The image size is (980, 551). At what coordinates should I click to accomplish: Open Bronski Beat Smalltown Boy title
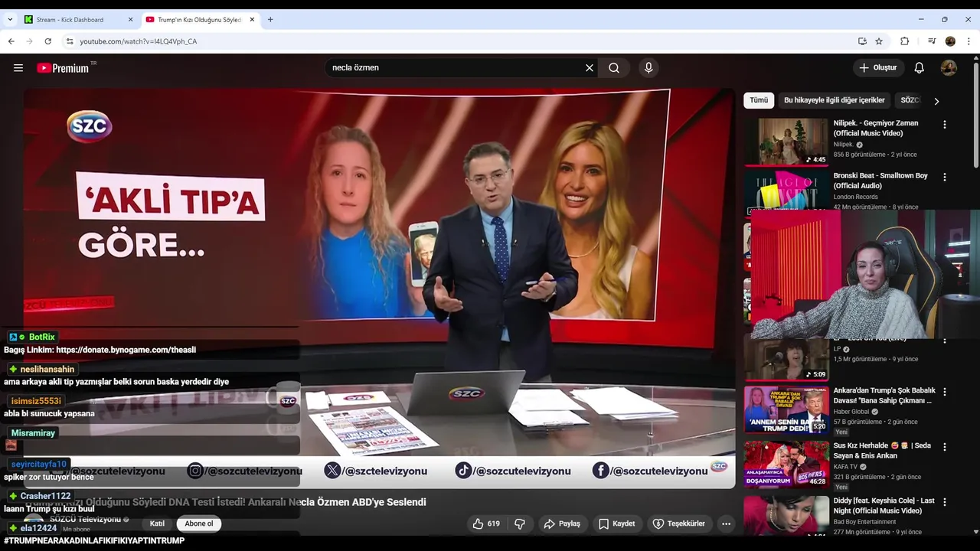pyautogui.click(x=880, y=181)
